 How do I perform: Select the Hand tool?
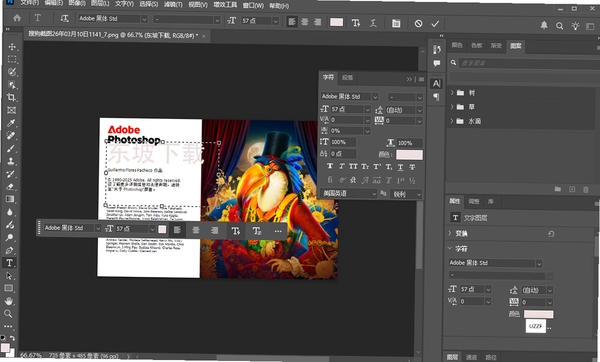[8, 301]
